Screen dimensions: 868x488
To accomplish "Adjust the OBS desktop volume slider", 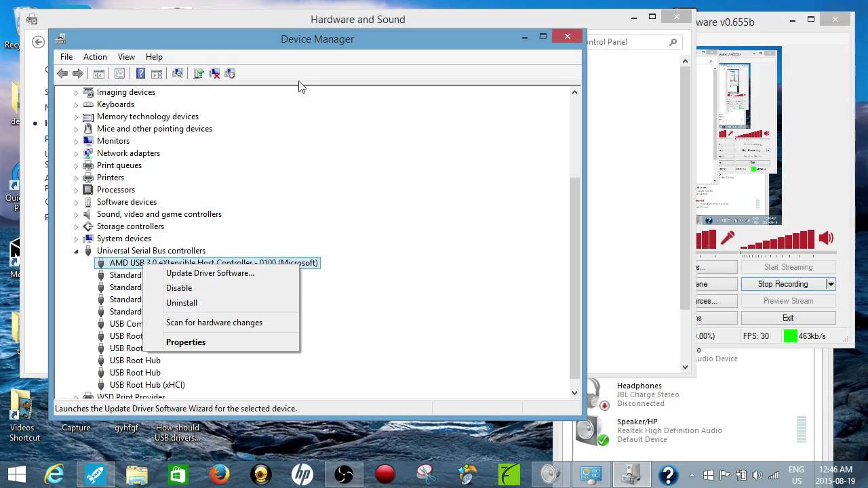I will (x=777, y=240).
